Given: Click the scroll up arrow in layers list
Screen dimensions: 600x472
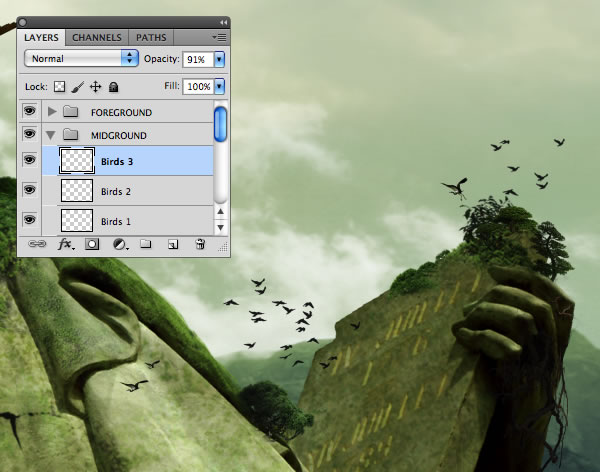Looking at the screenshot, I should pos(220,211).
